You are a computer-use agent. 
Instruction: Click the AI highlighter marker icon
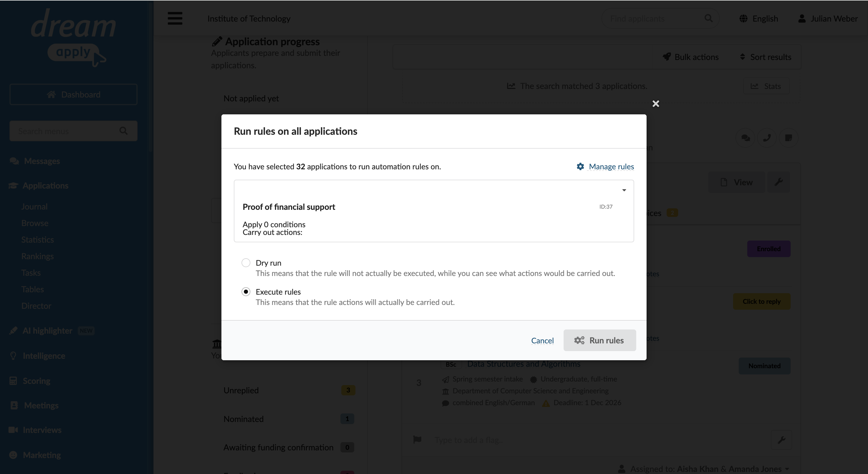click(x=13, y=331)
